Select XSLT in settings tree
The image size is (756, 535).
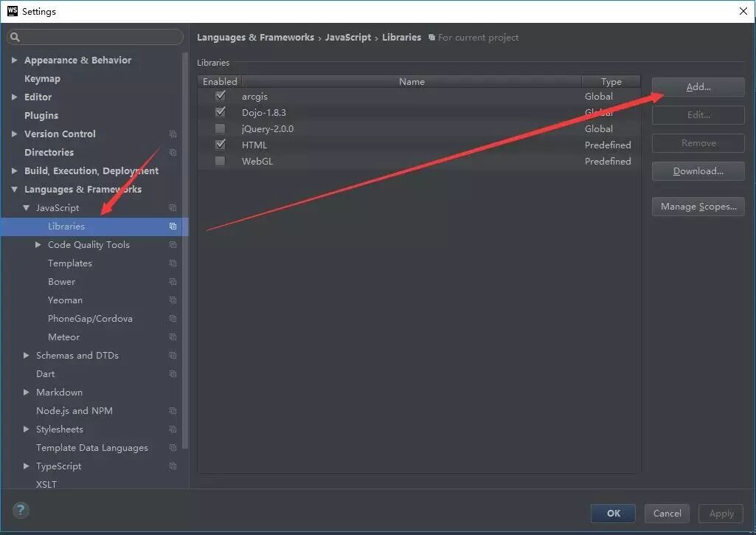coord(46,484)
